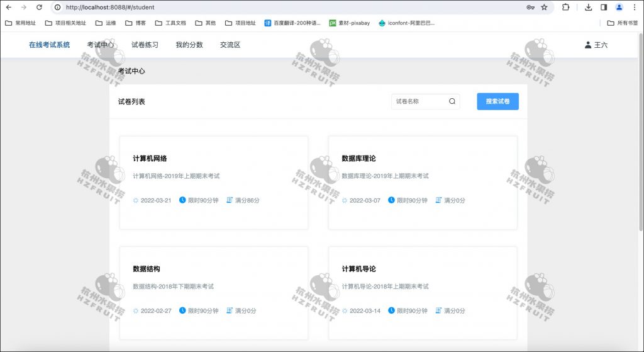The height and width of the screenshot is (352, 644).
Task: Open the 项目地址 bookmark folder
Action: pyautogui.click(x=240, y=23)
